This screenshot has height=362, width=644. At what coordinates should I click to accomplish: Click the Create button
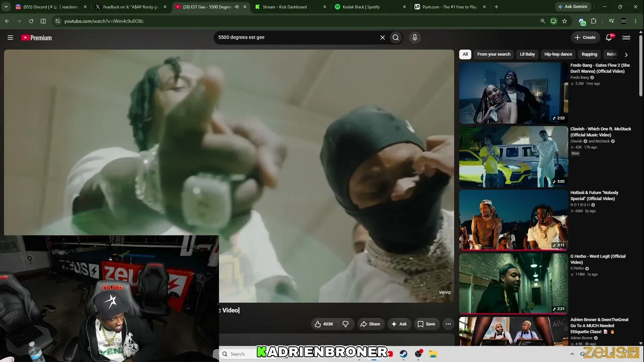[585, 37]
